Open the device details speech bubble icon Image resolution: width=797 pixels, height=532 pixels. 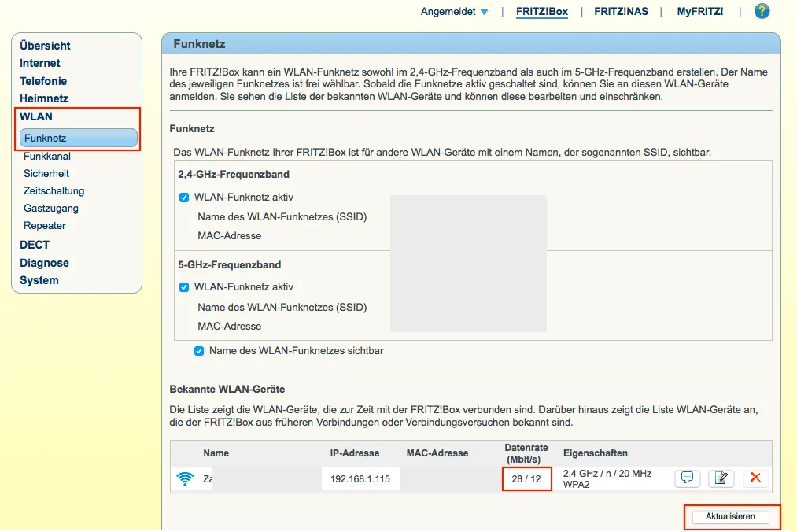click(x=687, y=478)
